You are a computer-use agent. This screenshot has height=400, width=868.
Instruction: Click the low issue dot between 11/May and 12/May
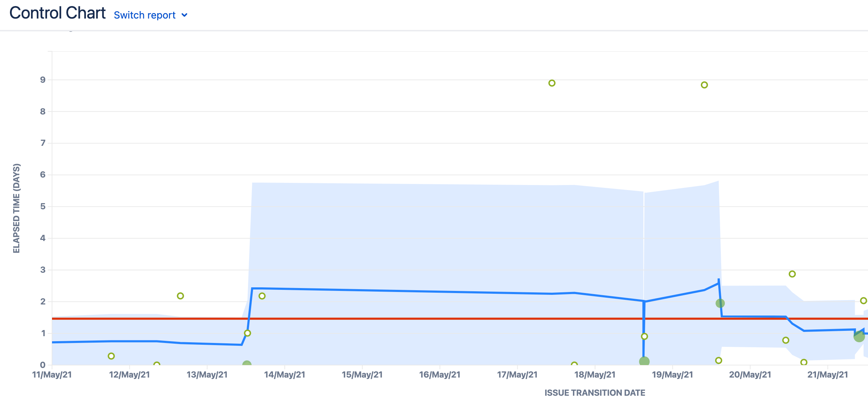111,356
